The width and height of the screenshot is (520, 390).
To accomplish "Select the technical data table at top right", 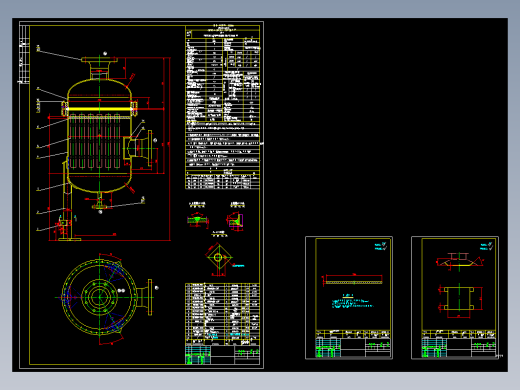I will pyautogui.click(x=222, y=107).
